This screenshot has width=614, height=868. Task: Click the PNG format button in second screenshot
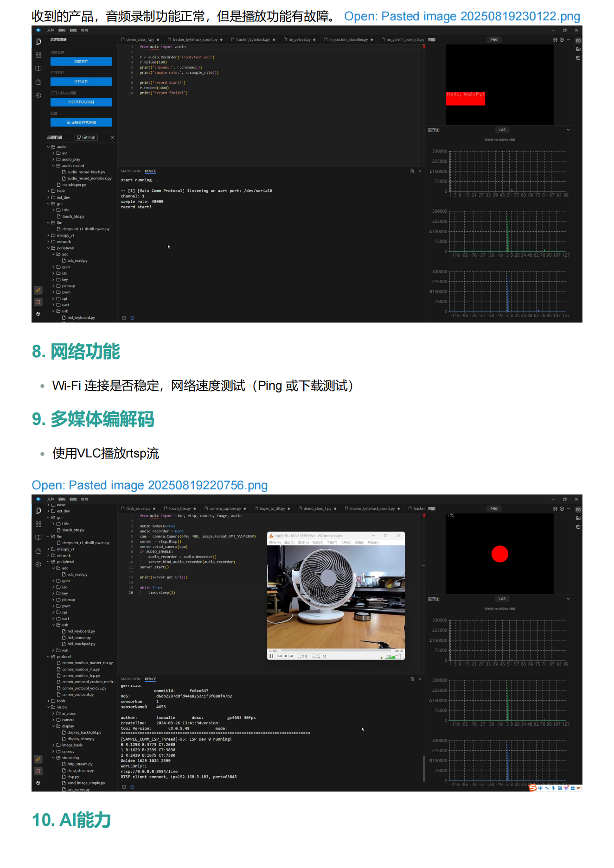(x=494, y=509)
